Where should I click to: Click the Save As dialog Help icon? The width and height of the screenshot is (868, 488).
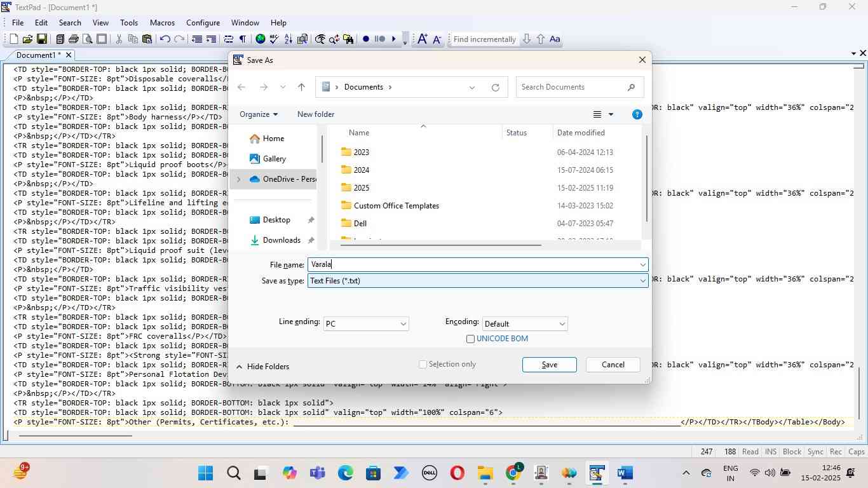coord(637,114)
